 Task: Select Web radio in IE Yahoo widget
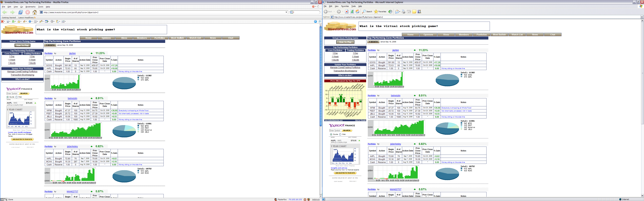[x=340, y=134]
